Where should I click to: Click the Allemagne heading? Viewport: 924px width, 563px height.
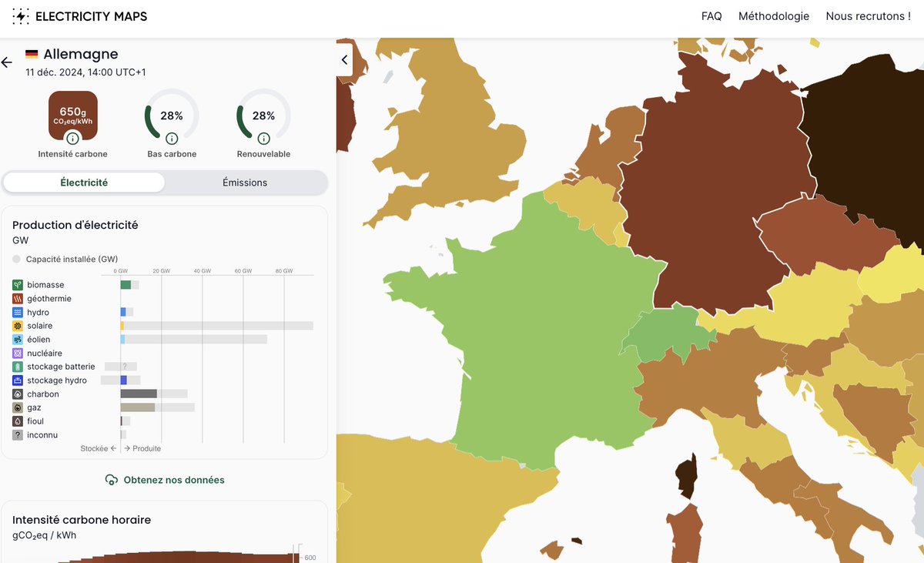(x=81, y=54)
